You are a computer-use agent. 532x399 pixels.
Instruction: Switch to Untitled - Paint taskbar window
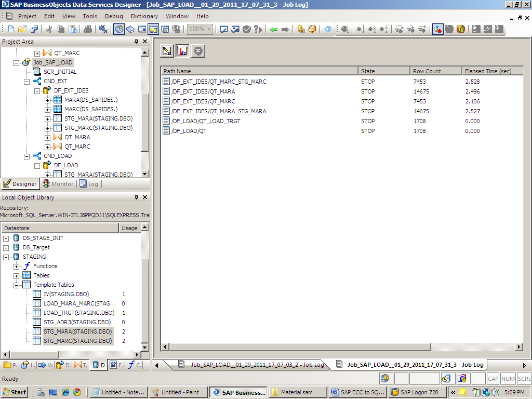pyautogui.click(x=179, y=393)
